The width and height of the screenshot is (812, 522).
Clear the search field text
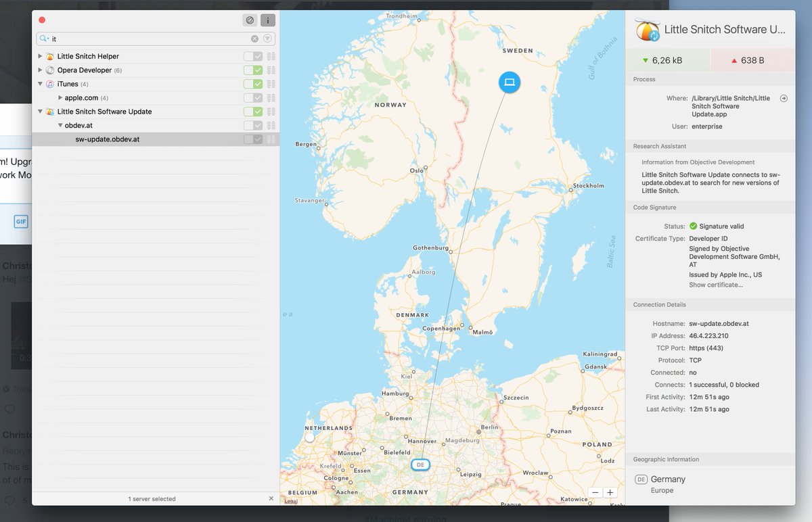[x=255, y=39]
